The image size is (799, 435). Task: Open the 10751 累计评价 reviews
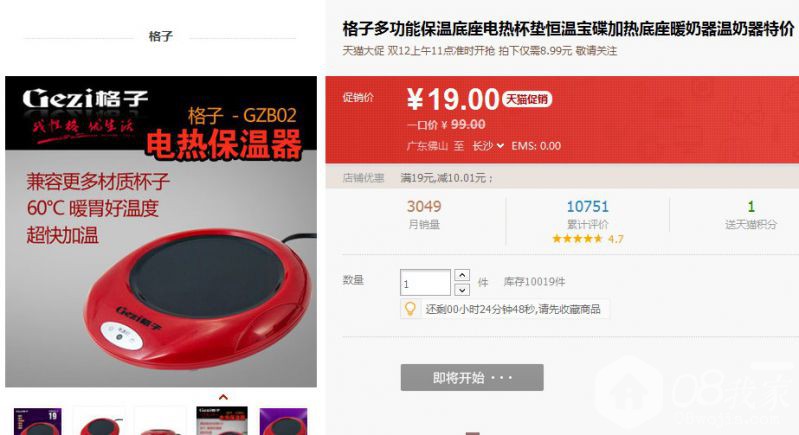click(588, 214)
